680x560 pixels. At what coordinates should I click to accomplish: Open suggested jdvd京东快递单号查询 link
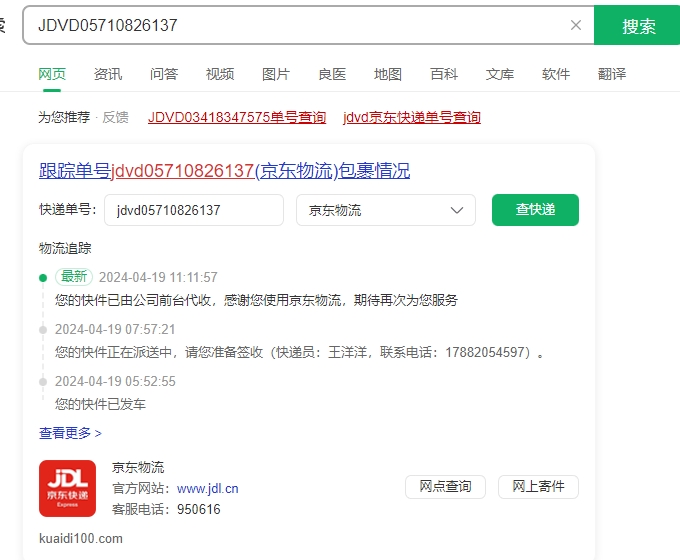(x=412, y=117)
